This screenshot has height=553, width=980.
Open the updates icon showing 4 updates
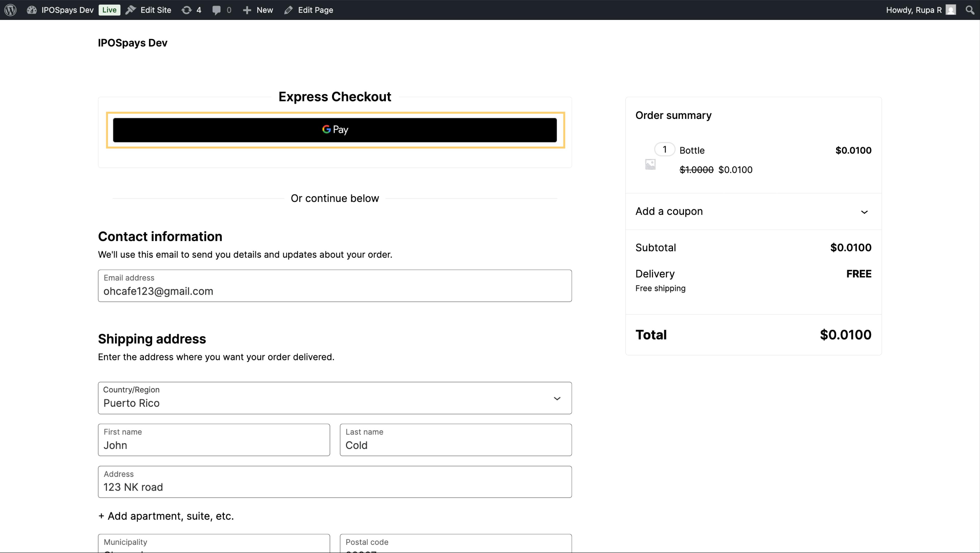(x=187, y=10)
